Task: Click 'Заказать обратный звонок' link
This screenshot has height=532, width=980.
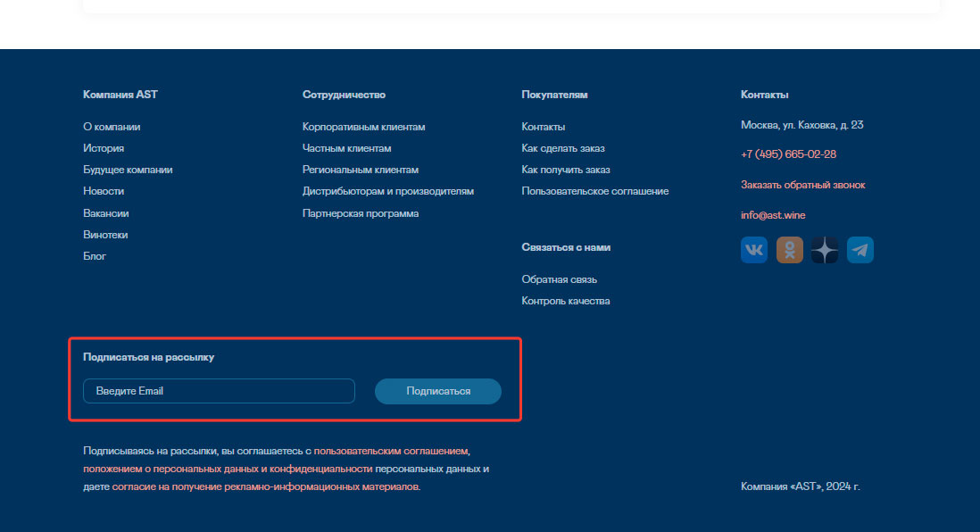Action: tap(802, 185)
